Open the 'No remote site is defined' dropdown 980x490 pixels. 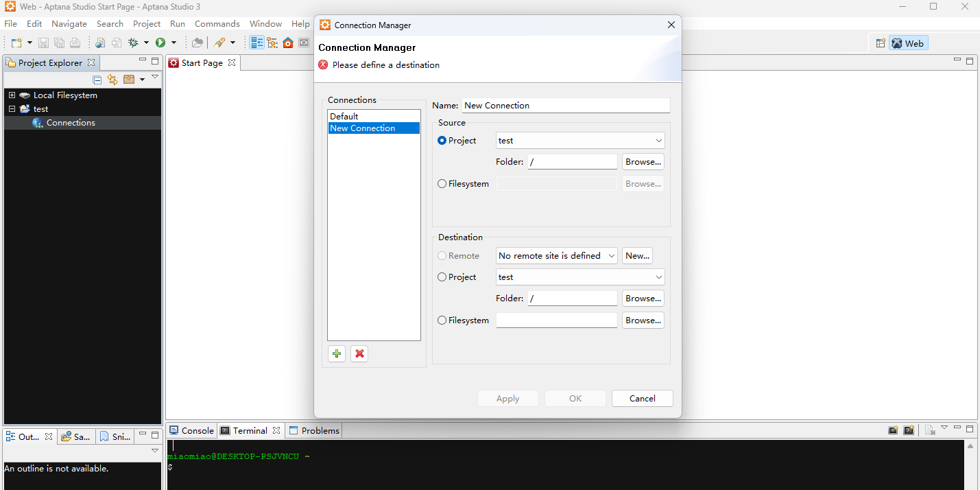pyautogui.click(x=556, y=256)
